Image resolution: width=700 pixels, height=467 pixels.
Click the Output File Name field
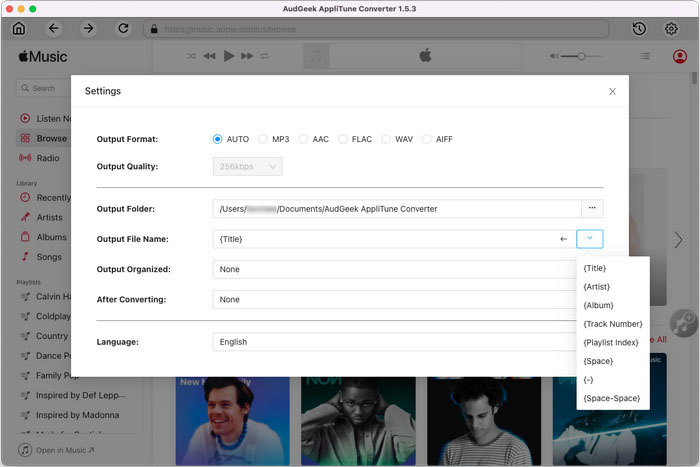tap(384, 239)
